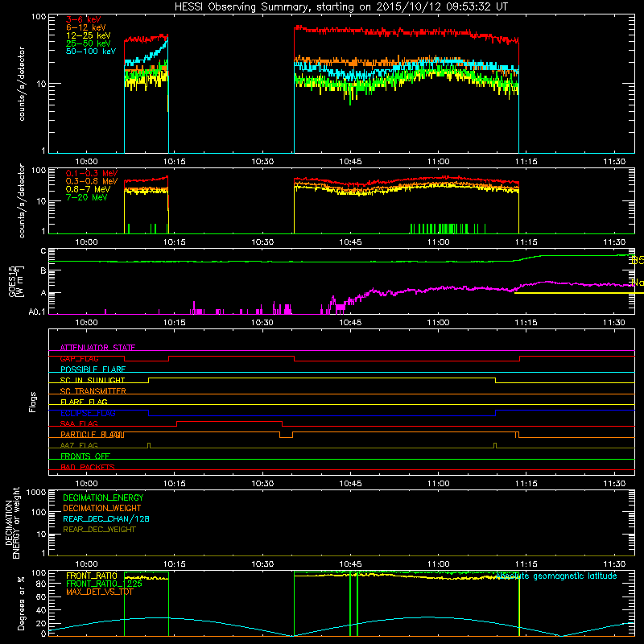
Task: Select the DECIMATION_WEIGHT legend label
Action: tap(102, 508)
